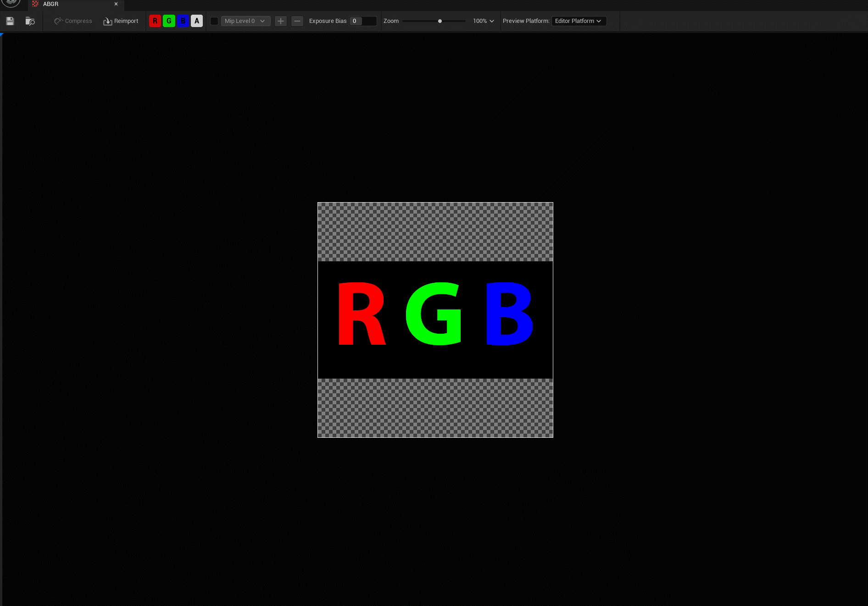Click the Exposure Bias input field
Viewport: 868px width, 606px height.
(x=362, y=21)
